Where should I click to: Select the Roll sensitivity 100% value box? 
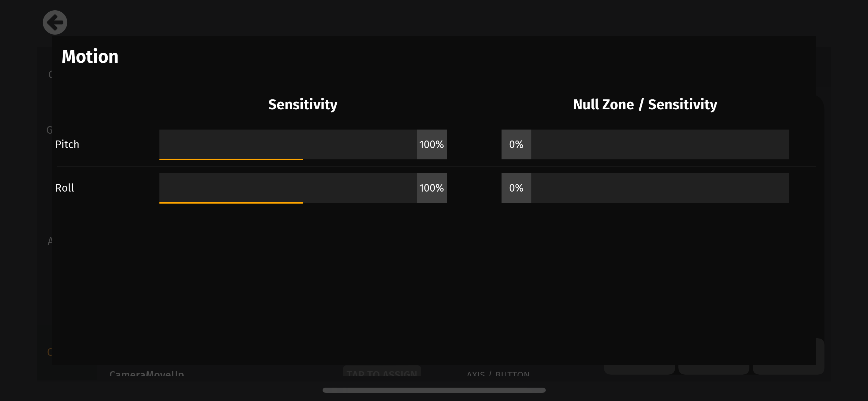(x=431, y=188)
